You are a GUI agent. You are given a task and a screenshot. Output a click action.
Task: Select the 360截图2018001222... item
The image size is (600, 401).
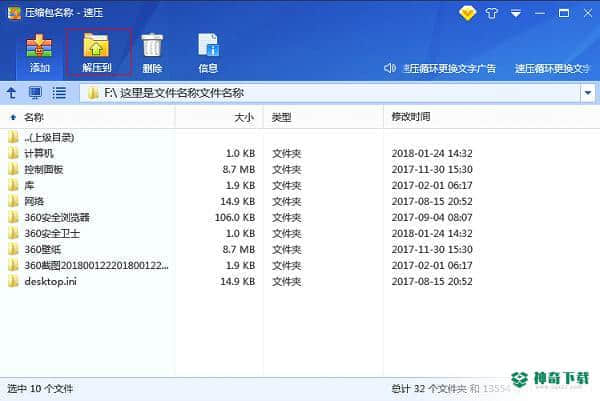(x=96, y=265)
